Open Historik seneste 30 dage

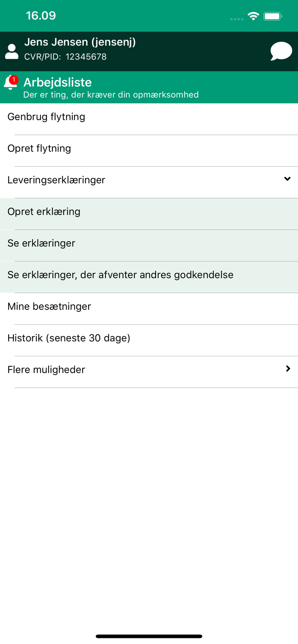coord(69,338)
